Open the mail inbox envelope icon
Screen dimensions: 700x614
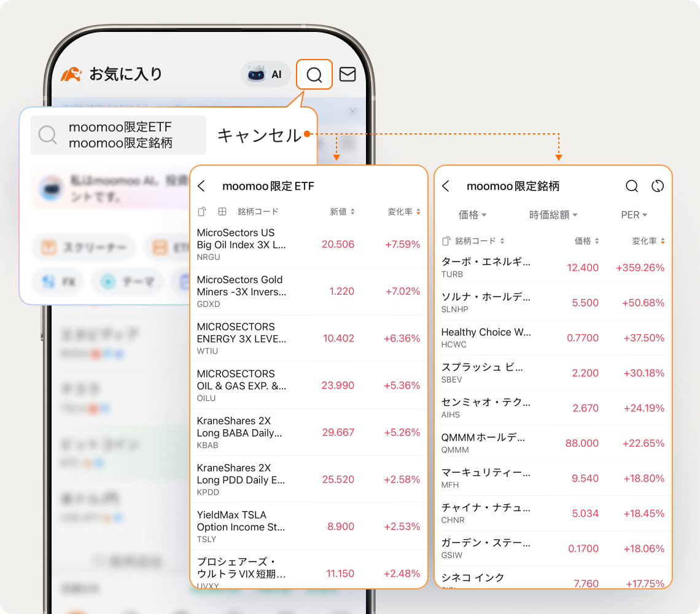[348, 74]
